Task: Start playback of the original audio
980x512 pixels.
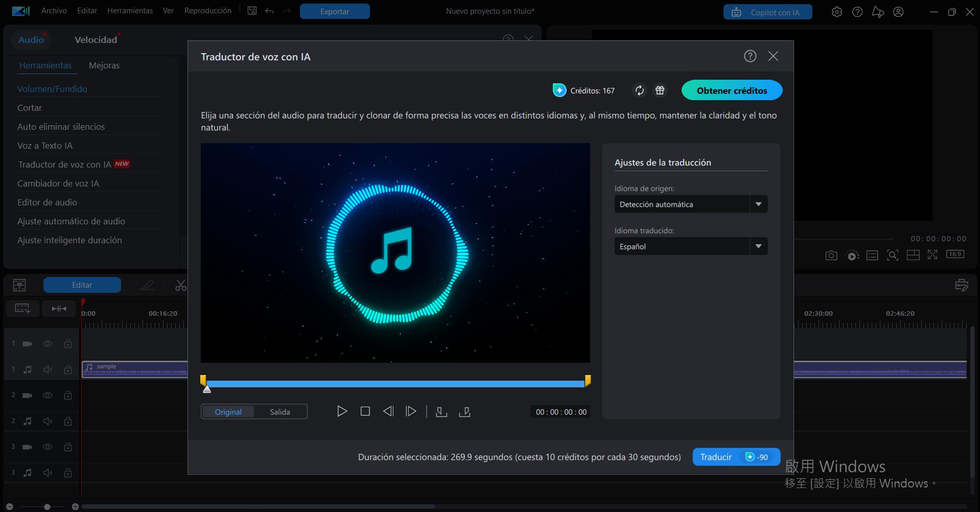Action: tap(342, 411)
